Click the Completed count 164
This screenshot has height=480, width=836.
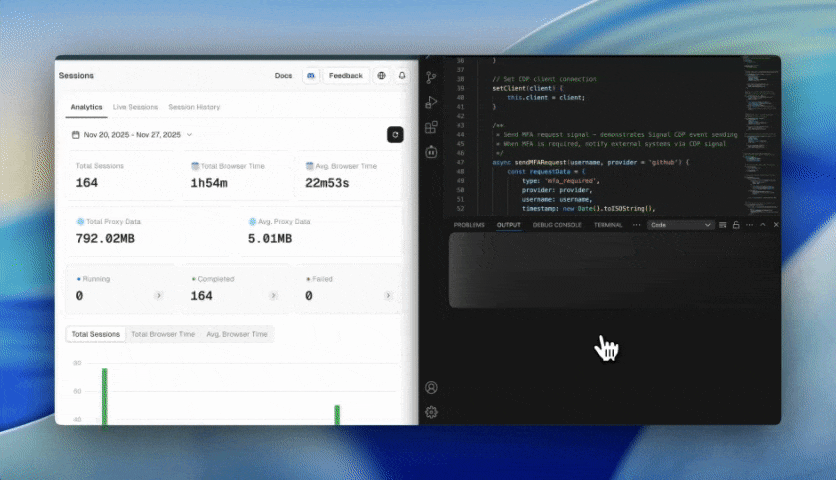click(x=202, y=296)
